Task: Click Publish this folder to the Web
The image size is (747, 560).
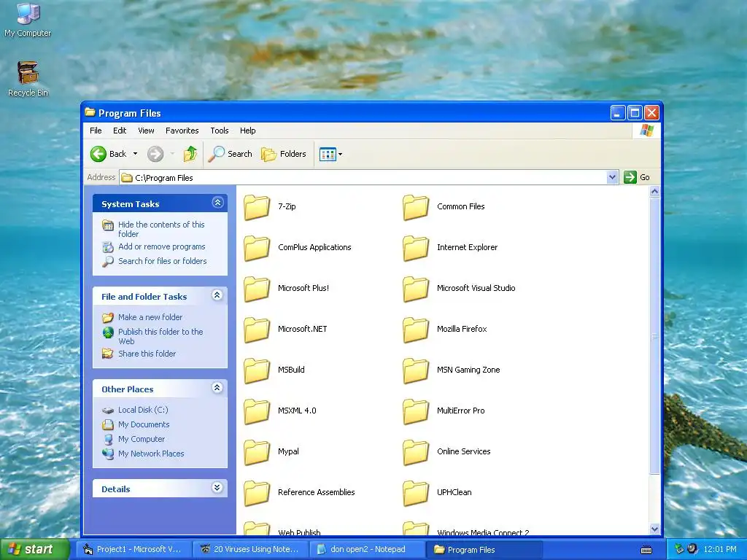Action: tap(160, 336)
